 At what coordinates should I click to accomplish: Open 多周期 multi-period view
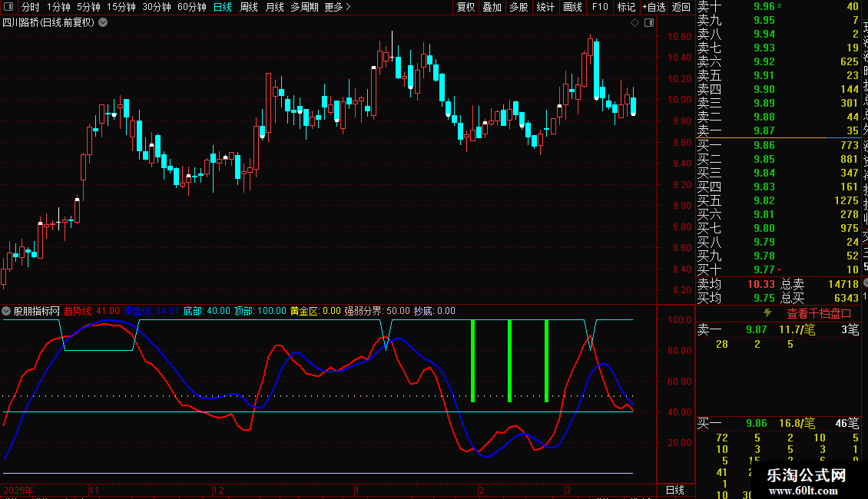point(304,7)
